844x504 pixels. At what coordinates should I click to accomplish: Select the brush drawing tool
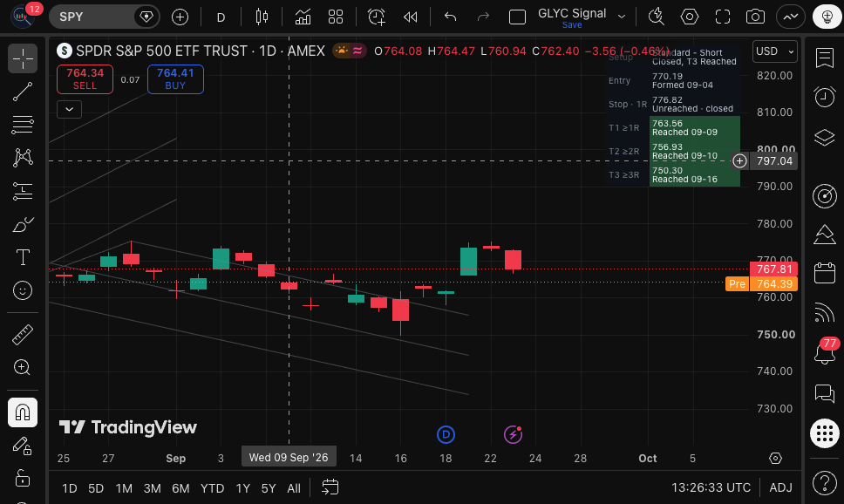click(x=23, y=225)
